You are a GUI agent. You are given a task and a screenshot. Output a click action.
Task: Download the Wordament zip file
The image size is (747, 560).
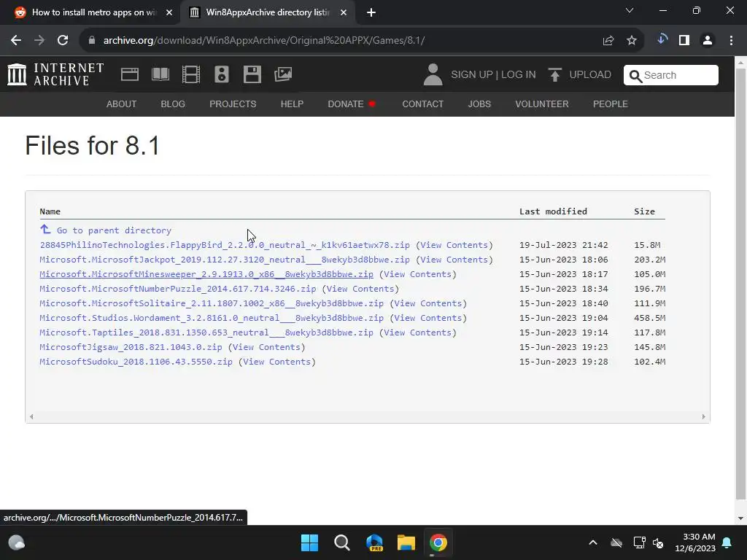(x=212, y=318)
